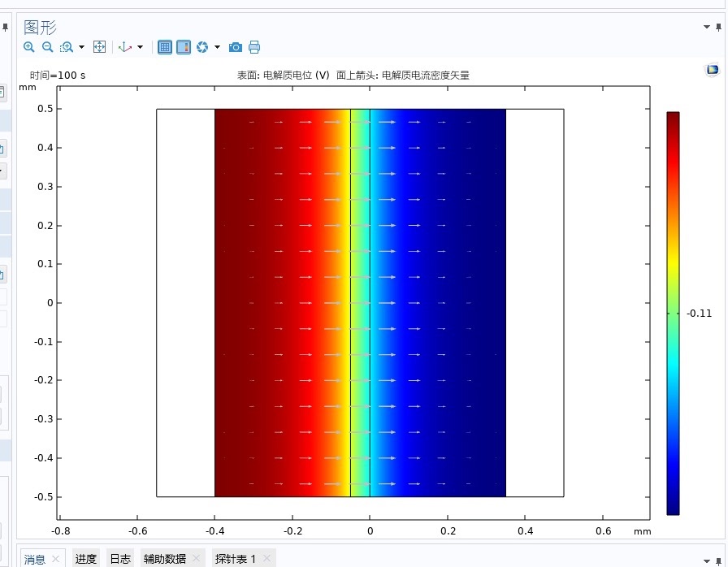Viewport: 728px width, 567px height.
Task: Toggle the grid display button
Action: point(165,47)
